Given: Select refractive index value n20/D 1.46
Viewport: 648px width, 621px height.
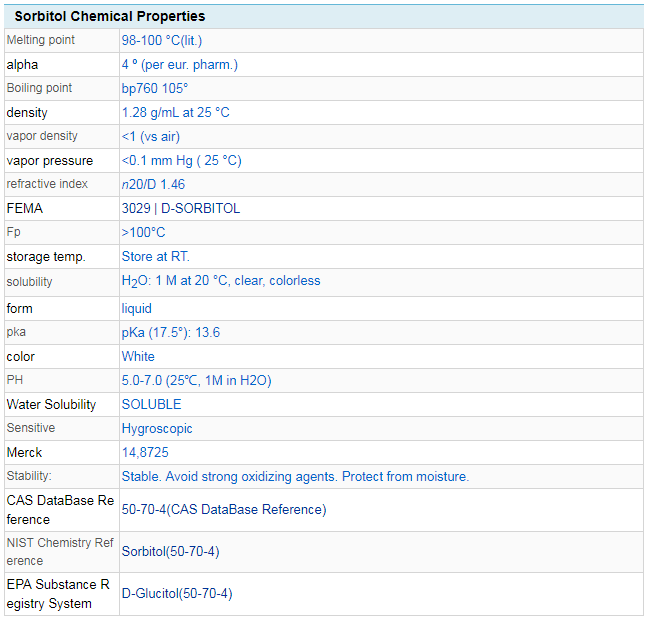Looking at the screenshot, I should pyautogui.click(x=153, y=184).
